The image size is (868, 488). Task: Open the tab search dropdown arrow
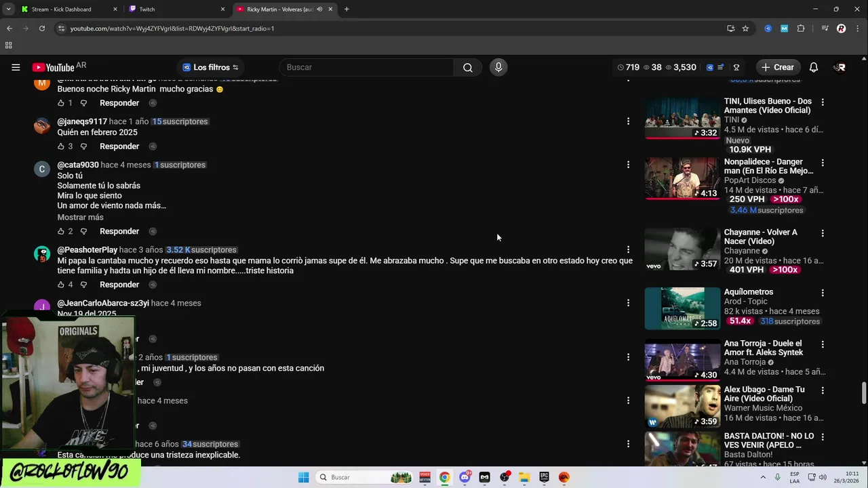[x=8, y=9]
